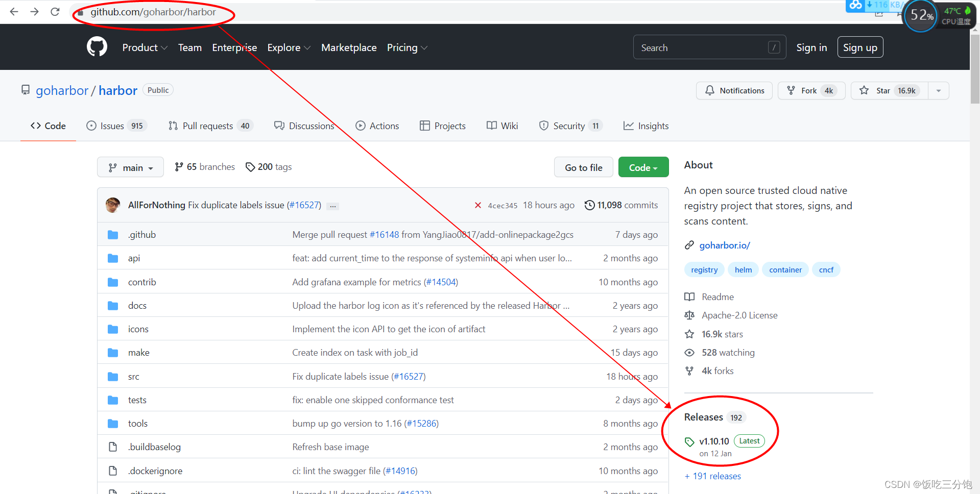The width and height of the screenshot is (980, 494).
Task: Expand the Product dropdown menu
Action: 145,47
